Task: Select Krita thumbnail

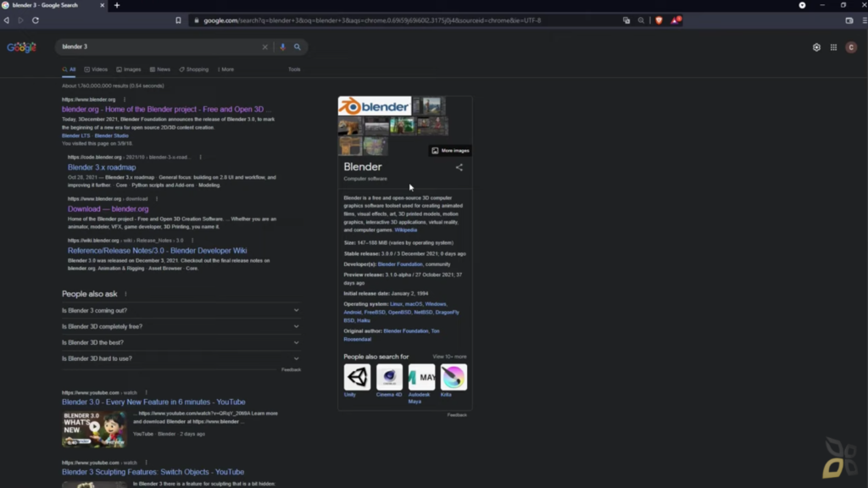Action: click(453, 377)
